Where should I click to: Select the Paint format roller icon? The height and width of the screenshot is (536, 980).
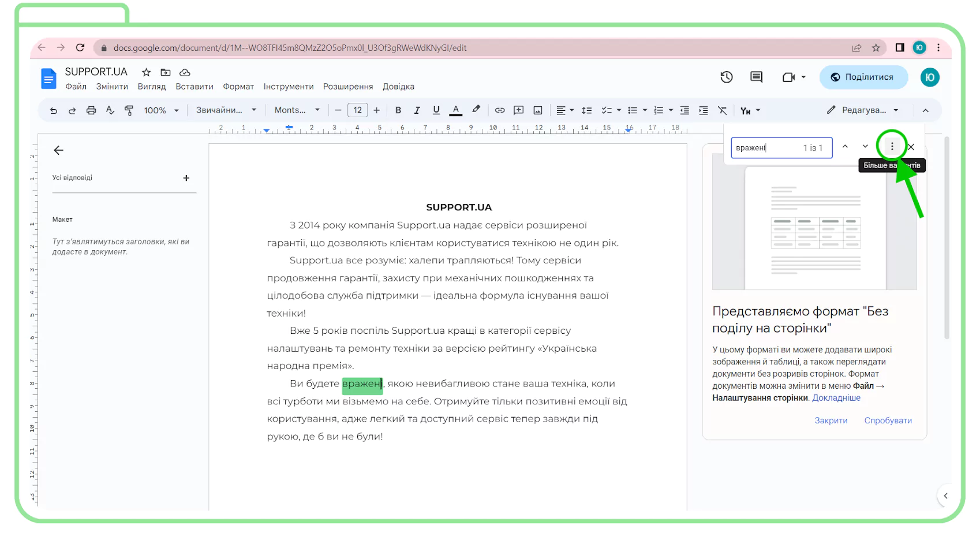point(129,110)
